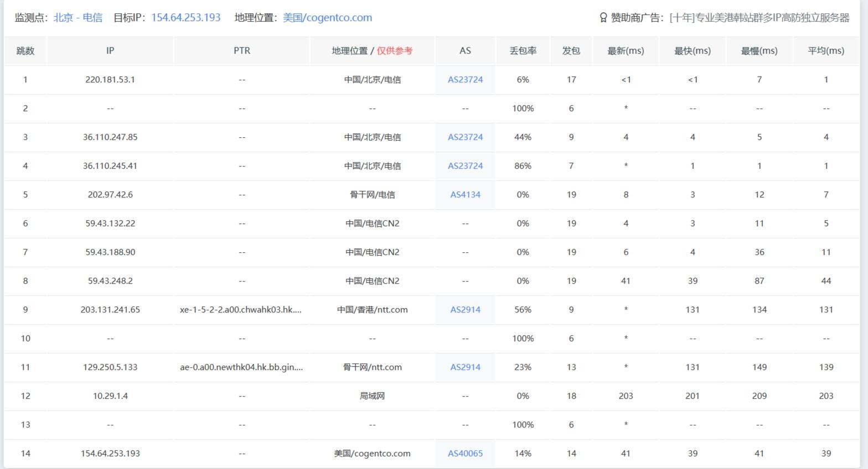Select IP cell 10.29.1.4
This screenshot has height=469, width=868.
pyautogui.click(x=110, y=396)
